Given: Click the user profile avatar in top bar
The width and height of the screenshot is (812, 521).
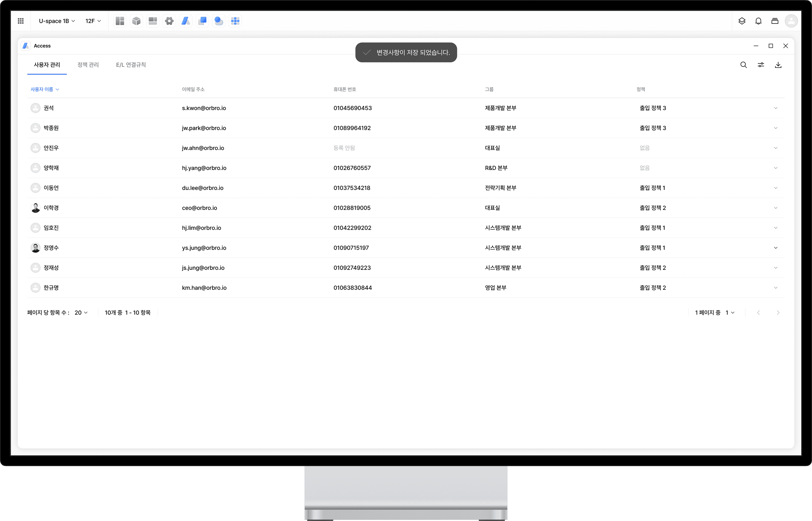Looking at the screenshot, I should (x=791, y=21).
